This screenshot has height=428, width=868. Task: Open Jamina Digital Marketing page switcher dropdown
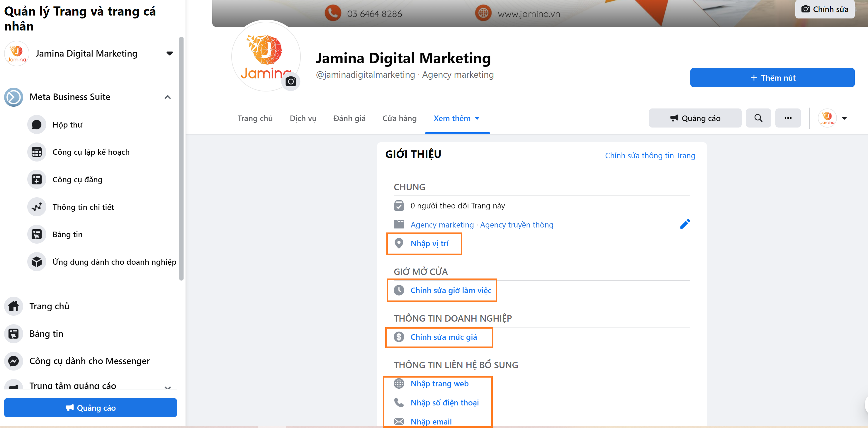(169, 53)
